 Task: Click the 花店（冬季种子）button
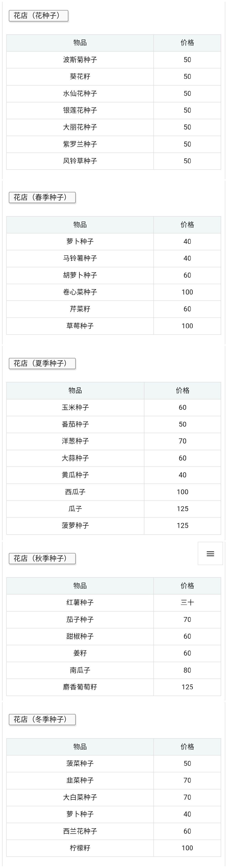click(42, 719)
